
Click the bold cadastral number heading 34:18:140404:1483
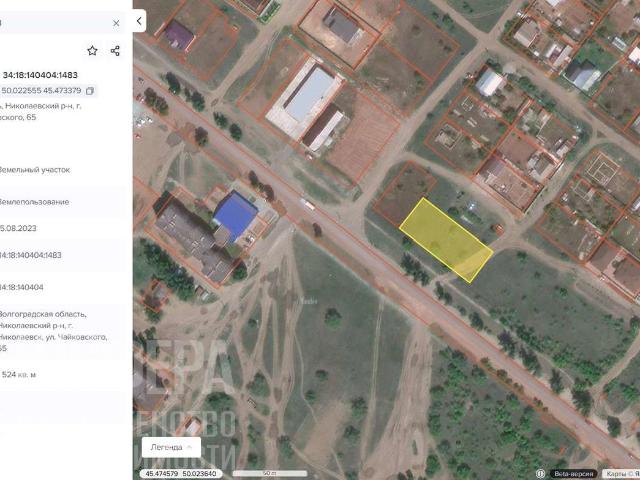click(x=40, y=75)
